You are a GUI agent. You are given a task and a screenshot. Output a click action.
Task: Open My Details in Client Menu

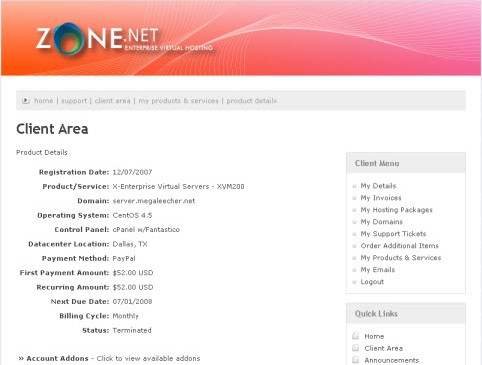click(x=378, y=186)
